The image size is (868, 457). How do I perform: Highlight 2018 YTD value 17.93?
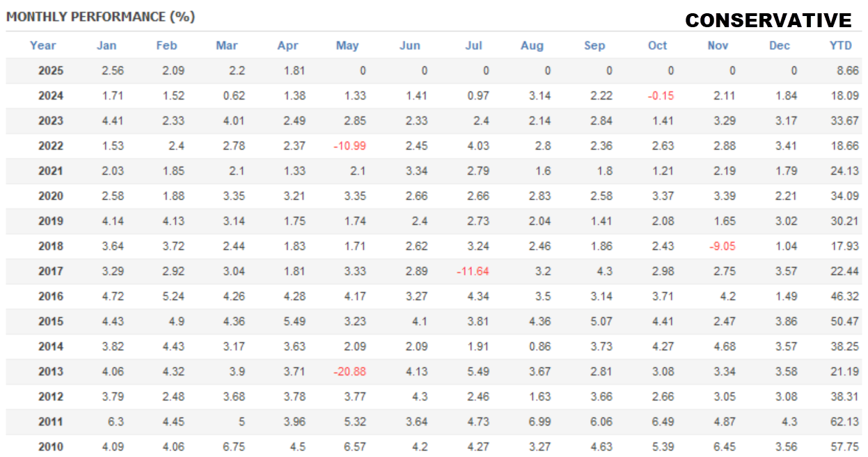click(846, 246)
